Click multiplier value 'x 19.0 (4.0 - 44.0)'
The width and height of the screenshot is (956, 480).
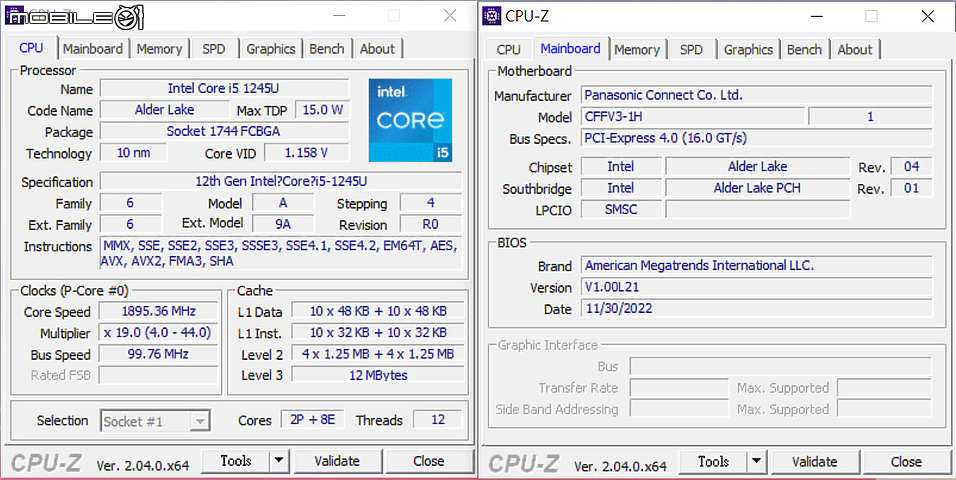[159, 332]
